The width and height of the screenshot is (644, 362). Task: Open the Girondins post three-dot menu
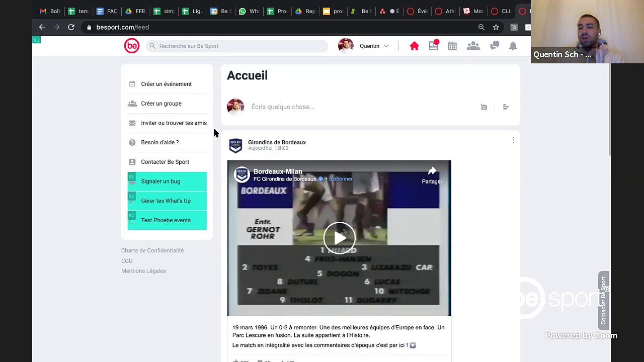point(513,140)
